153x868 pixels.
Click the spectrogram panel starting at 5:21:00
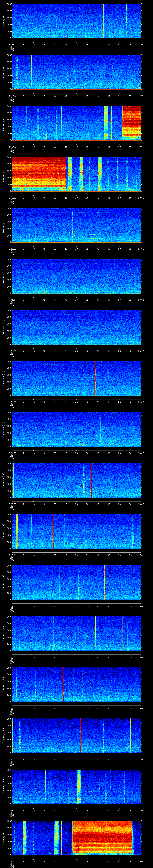(x=77, y=276)
